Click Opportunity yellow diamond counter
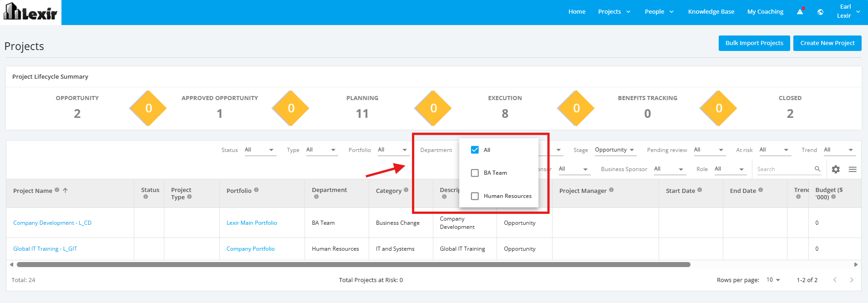Image resolution: width=868 pixels, height=303 pixels. (x=148, y=108)
